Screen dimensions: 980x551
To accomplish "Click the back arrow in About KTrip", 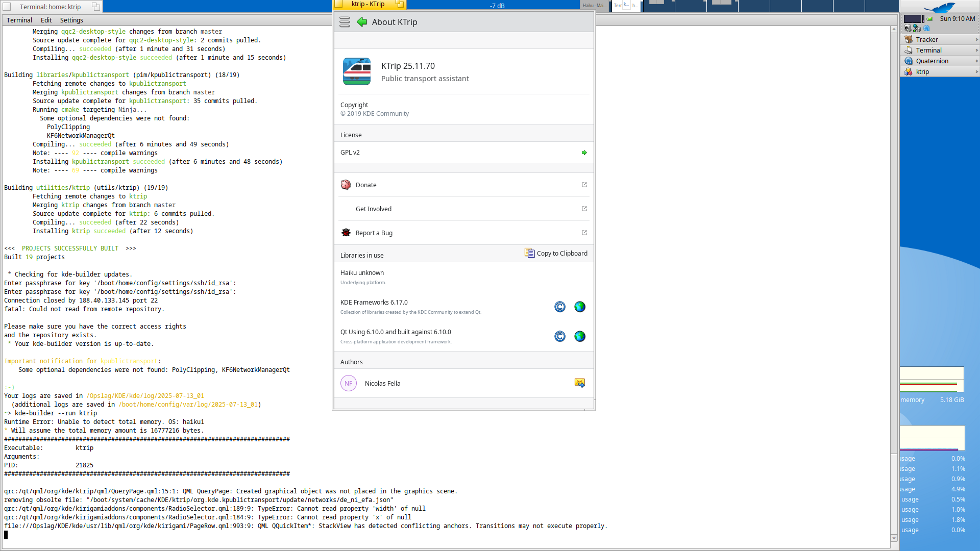I will pos(362,22).
